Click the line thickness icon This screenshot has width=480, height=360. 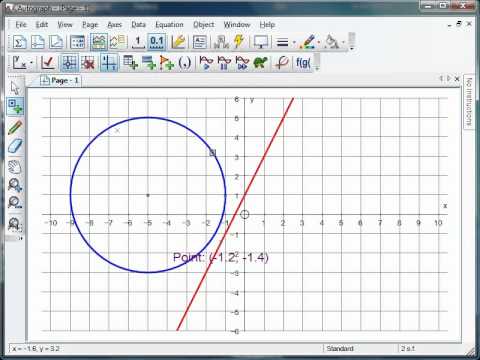[283, 42]
